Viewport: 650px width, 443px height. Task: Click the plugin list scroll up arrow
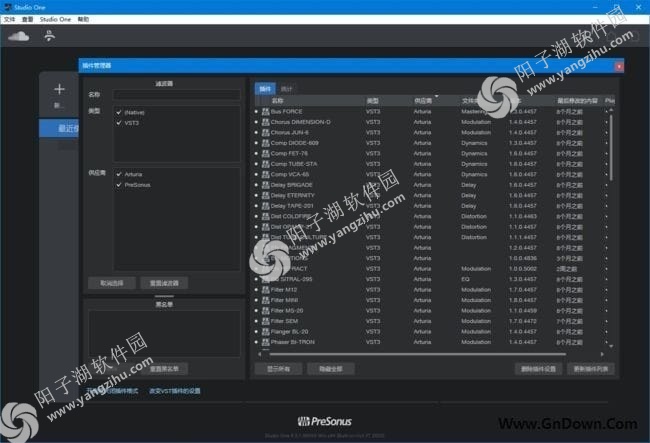coord(611,110)
